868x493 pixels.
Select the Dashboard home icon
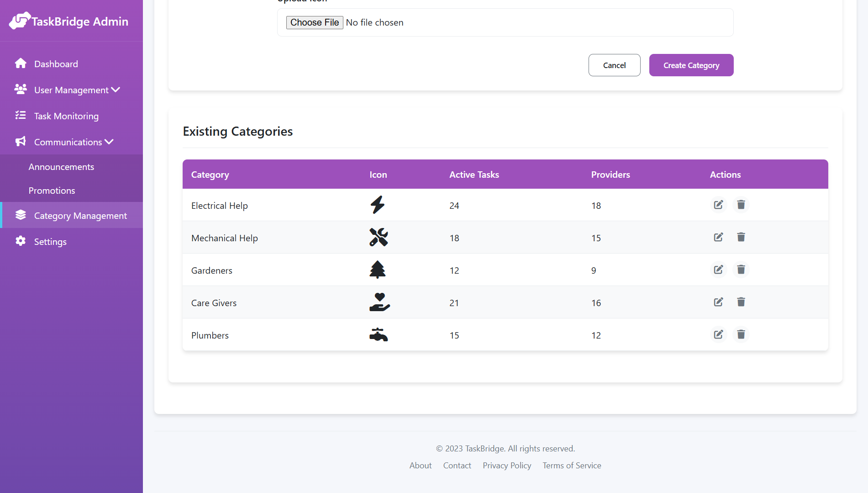[x=21, y=63]
